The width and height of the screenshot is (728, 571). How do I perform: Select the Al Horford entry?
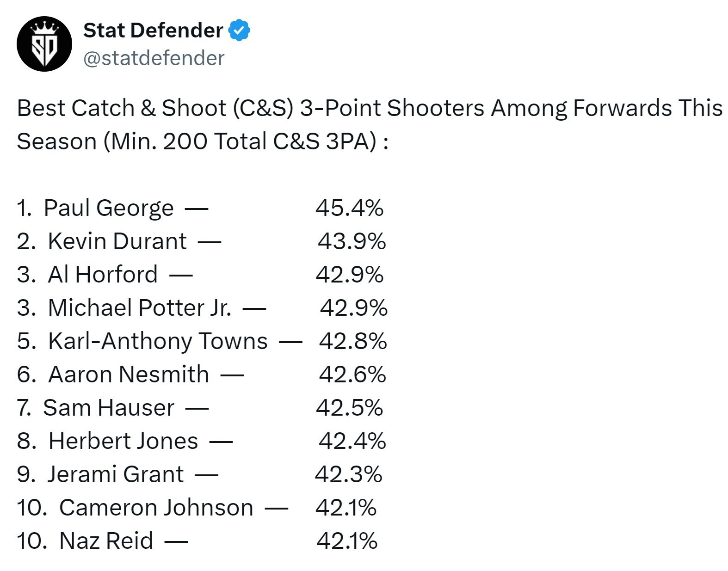tap(103, 275)
